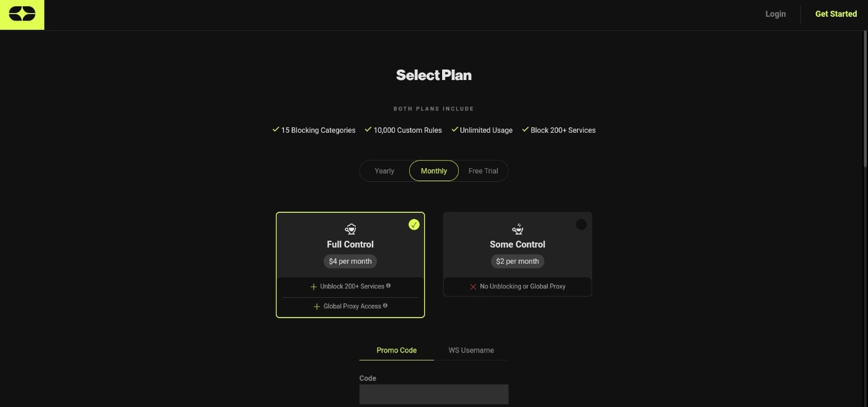
Task: Switch billing to Yearly
Action: [x=384, y=171]
